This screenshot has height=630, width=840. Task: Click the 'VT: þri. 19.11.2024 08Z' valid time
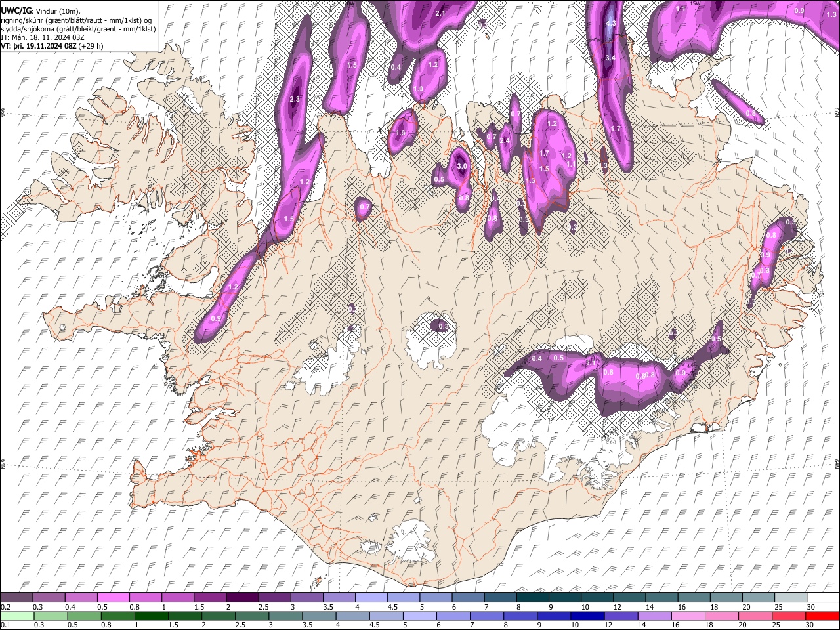click(38, 47)
